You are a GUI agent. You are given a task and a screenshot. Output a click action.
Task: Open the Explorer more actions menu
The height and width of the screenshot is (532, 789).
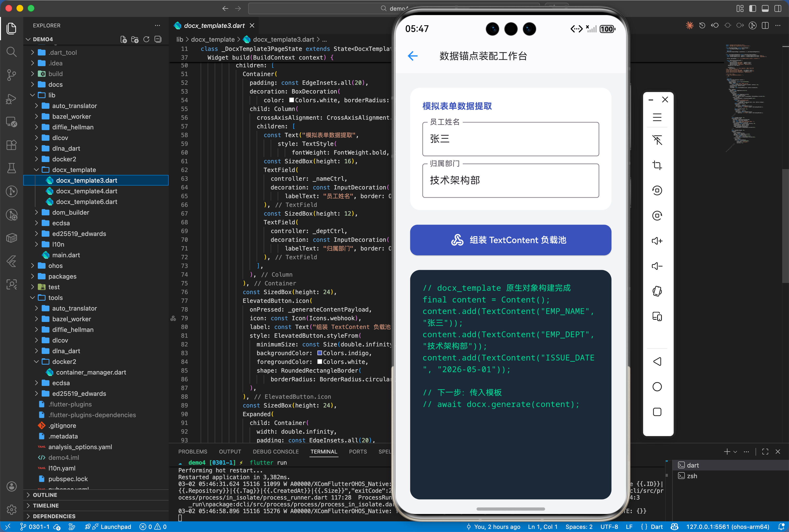point(158,25)
